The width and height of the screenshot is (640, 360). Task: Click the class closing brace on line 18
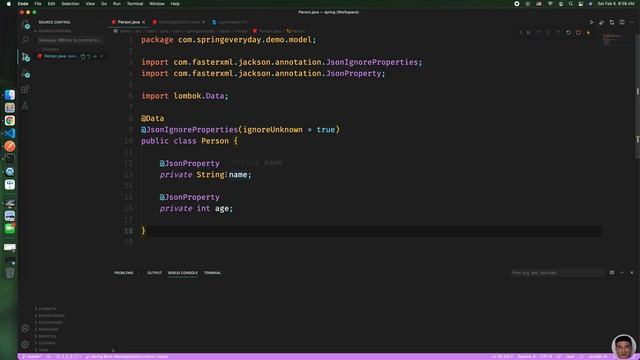tap(143, 231)
